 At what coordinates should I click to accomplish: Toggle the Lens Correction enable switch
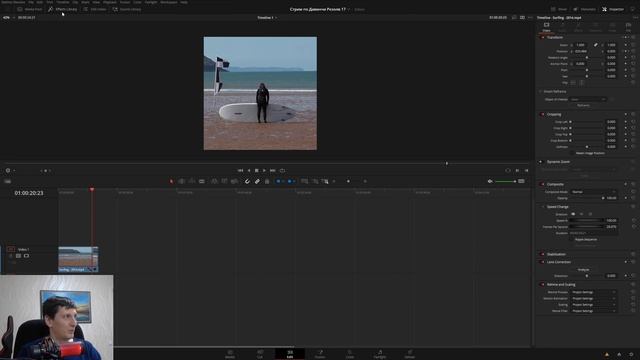pyautogui.click(x=542, y=262)
